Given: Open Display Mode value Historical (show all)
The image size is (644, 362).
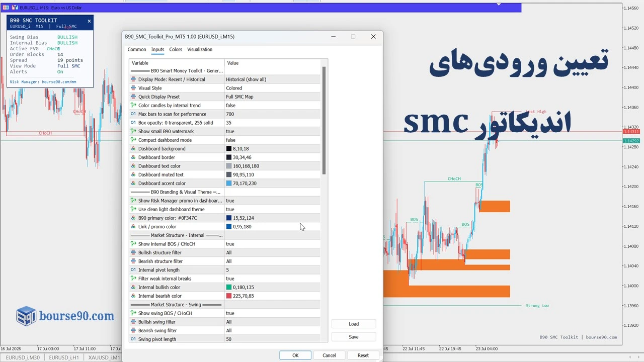Looking at the screenshot, I should click(272, 79).
